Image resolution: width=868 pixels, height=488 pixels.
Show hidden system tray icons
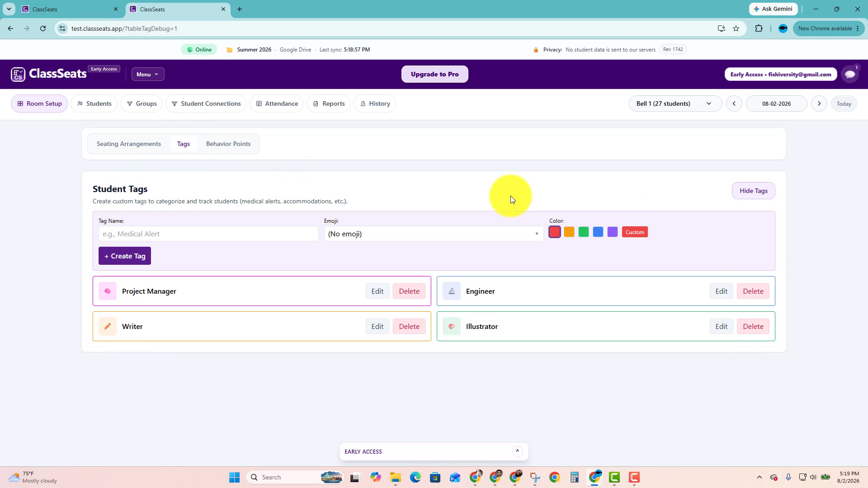(759, 477)
